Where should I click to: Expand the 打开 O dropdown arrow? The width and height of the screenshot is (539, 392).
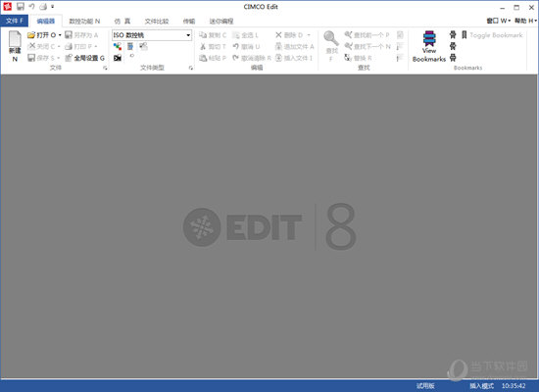point(60,35)
